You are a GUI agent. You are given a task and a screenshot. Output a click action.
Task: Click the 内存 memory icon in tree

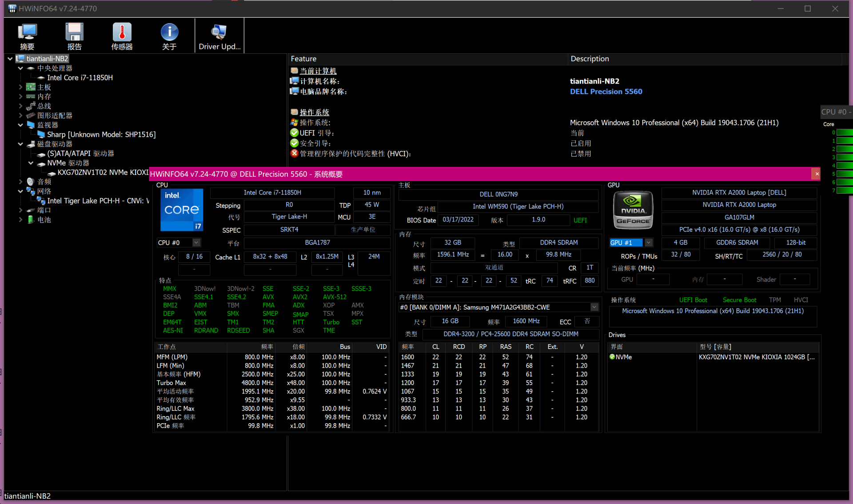tap(31, 96)
